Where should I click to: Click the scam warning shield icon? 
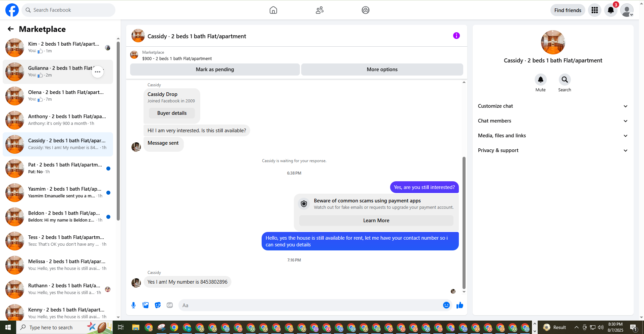click(x=304, y=204)
